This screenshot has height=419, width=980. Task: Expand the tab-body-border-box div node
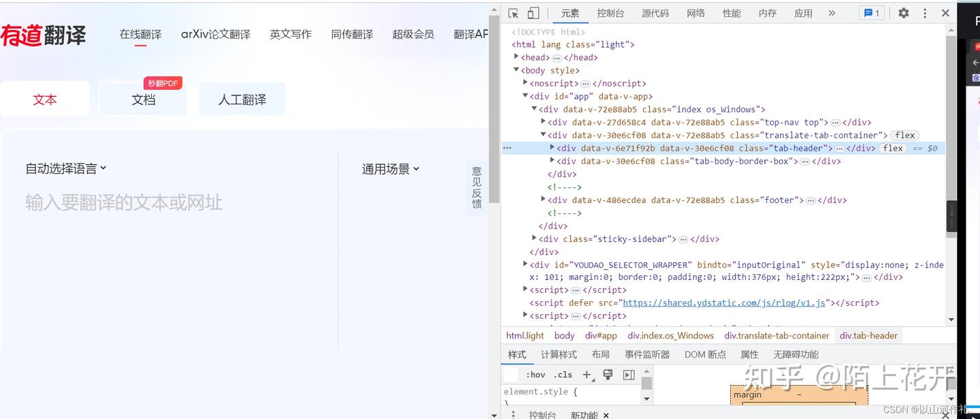(552, 160)
